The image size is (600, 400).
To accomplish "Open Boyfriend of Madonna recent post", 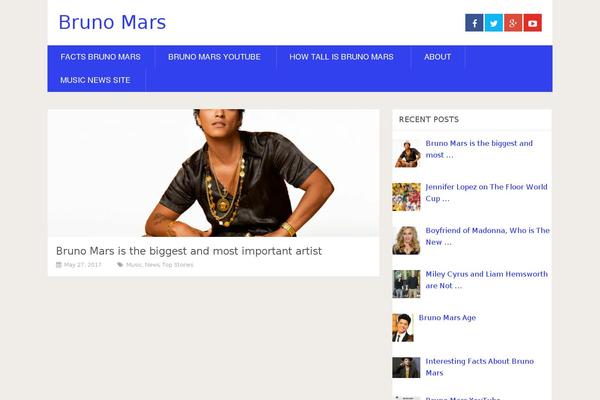I will point(488,236).
